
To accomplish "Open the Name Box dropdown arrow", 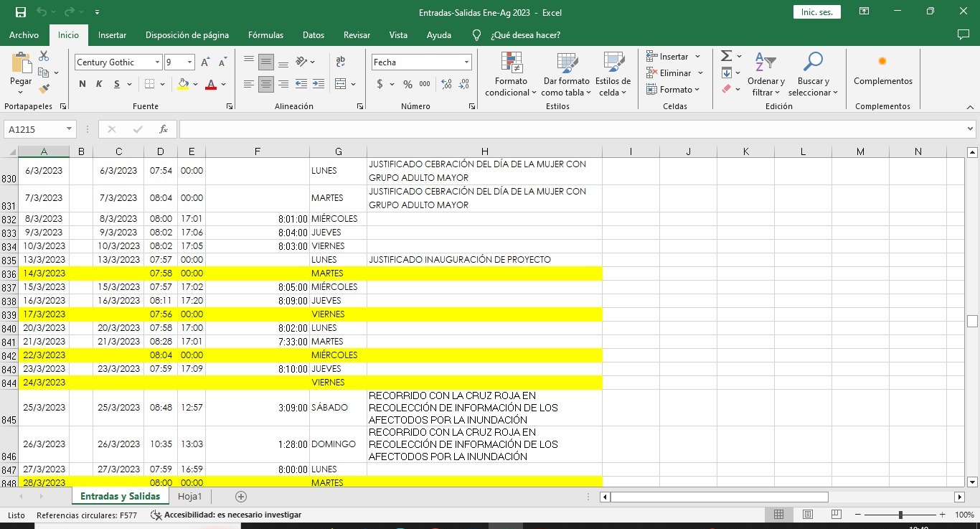I will click(69, 129).
